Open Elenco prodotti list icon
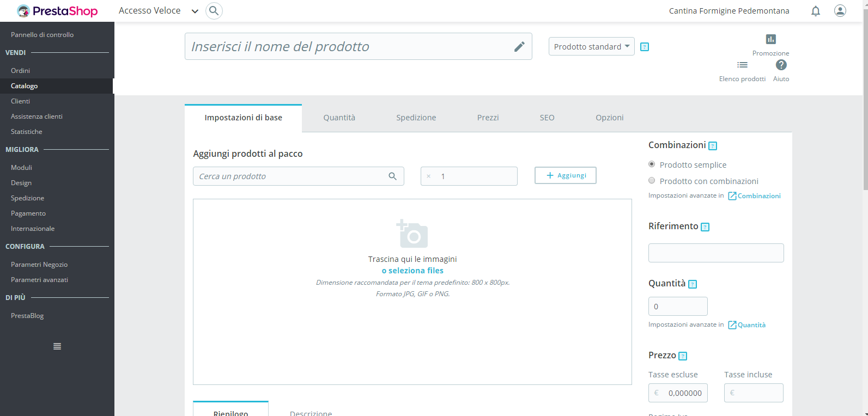Image resolution: width=868 pixels, height=416 pixels. 742,65
